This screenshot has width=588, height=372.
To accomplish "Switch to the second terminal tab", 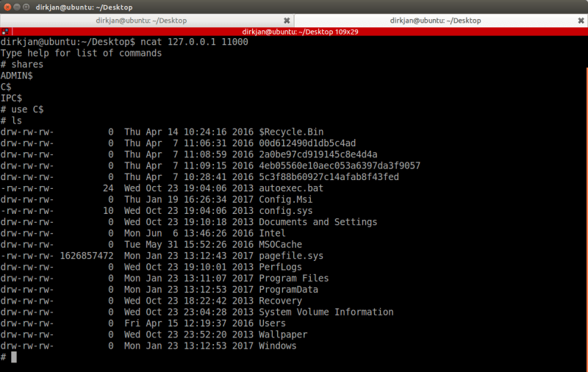I will (x=435, y=21).
